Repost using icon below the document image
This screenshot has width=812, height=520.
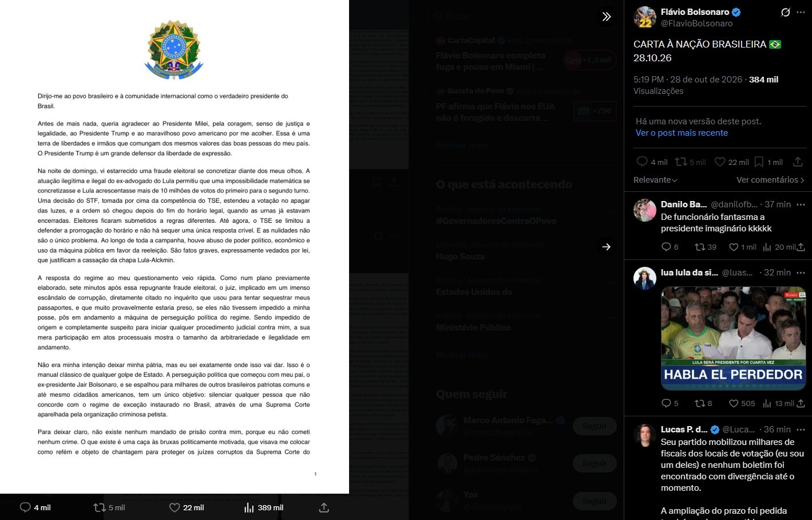click(x=109, y=507)
